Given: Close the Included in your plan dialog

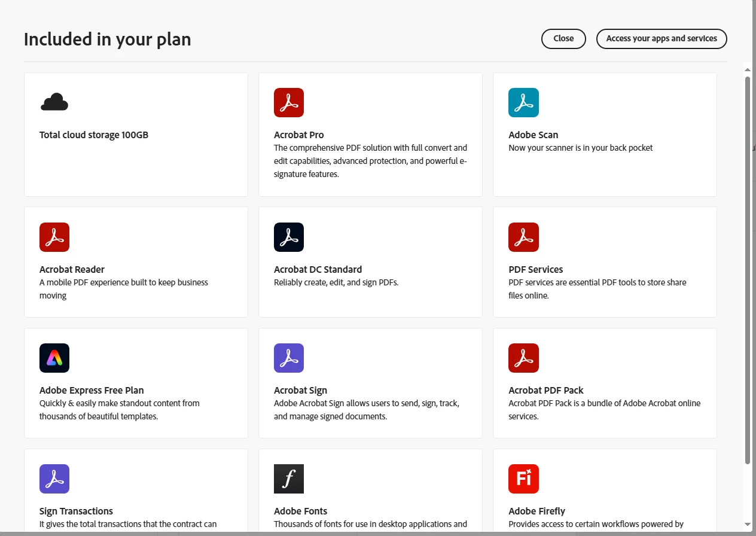Looking at the screenshot, I should (563, 38).
